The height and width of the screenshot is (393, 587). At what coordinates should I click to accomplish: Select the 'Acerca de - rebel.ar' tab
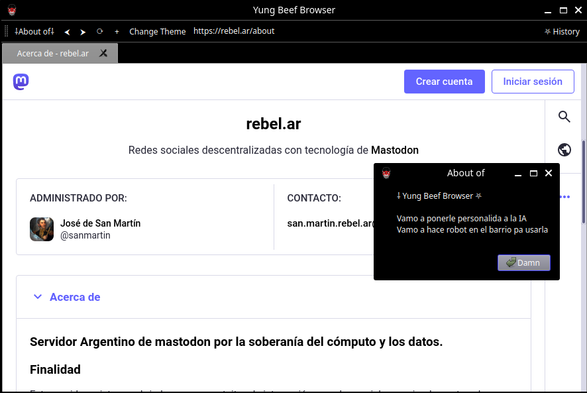click(53, 54)
